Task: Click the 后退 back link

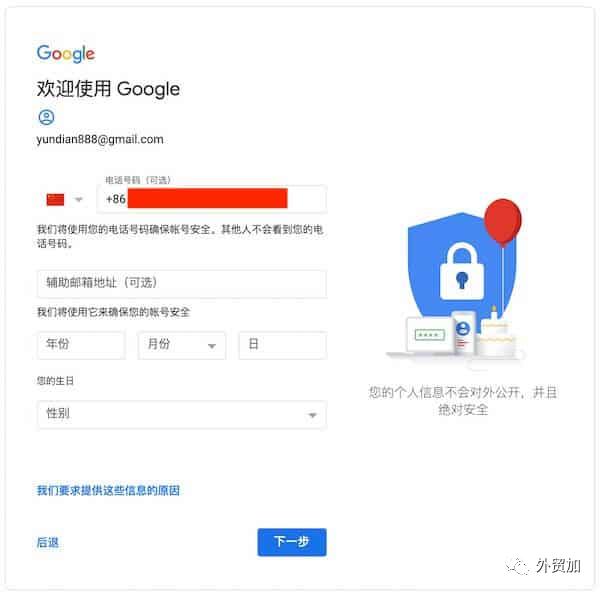Action: (x=47, y=542)
